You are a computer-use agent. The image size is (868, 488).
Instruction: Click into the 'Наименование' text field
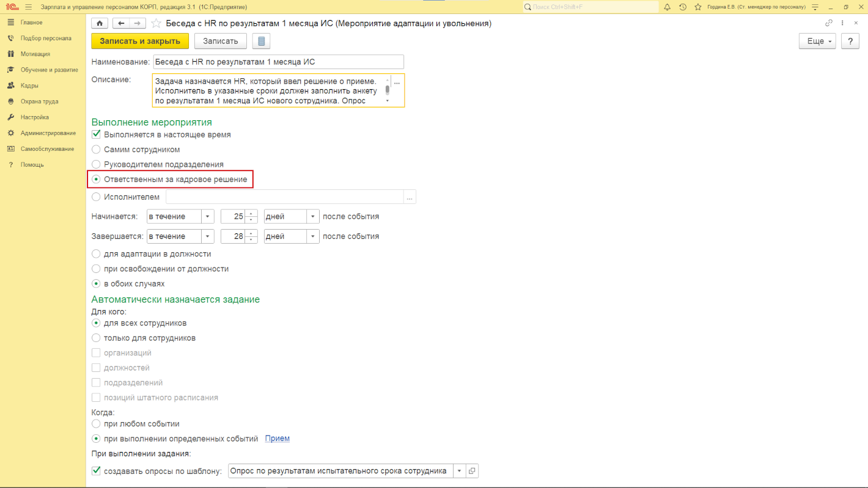pyautogui.click(x=278, y=62)
